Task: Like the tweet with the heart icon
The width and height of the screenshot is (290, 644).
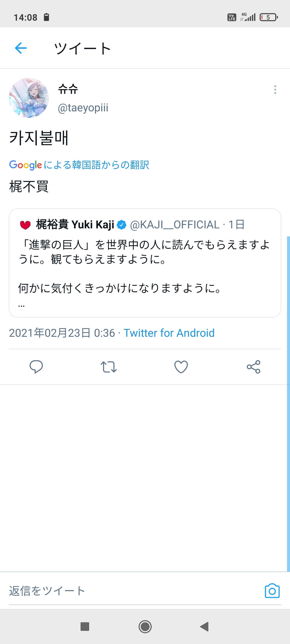Action: pos(181,367)
